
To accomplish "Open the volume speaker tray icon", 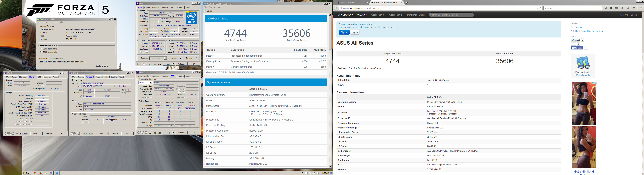I will (318, 173).
